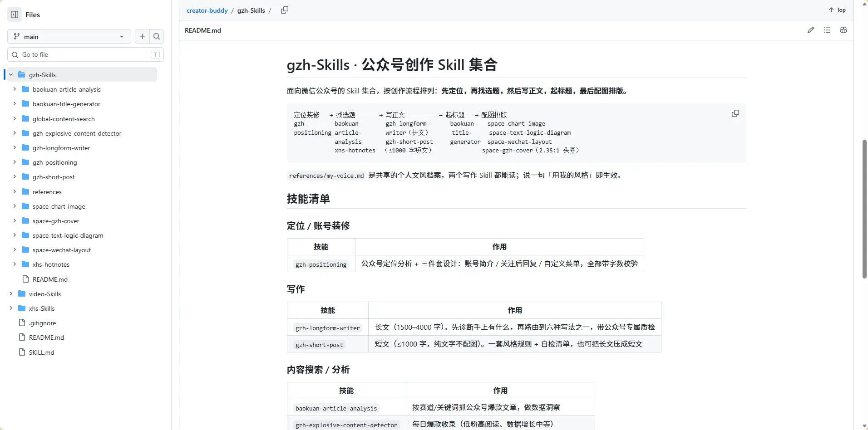Screen dimensions: 868x430
Task: Click the gzh-positioning table cell
Action: pos(321,264)
